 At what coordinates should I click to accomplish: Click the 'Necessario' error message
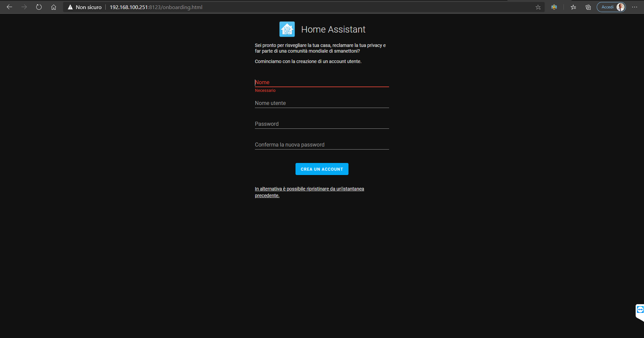[265, 91]
